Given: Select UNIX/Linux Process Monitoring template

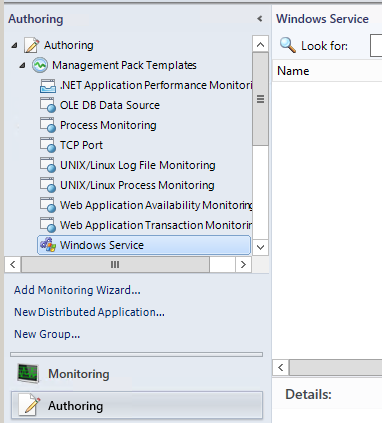Looking at the screenshot, I should [137, 185].
